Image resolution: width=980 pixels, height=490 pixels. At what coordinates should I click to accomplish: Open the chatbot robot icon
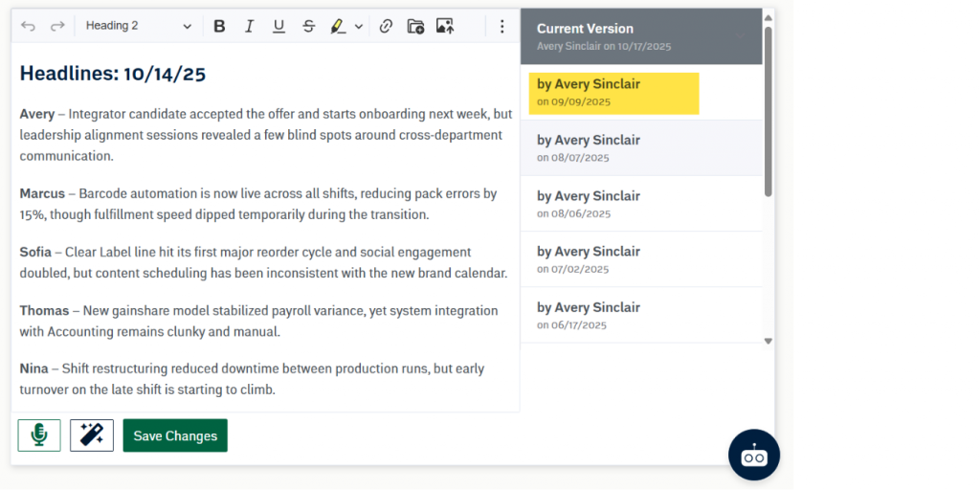(753, 455)
